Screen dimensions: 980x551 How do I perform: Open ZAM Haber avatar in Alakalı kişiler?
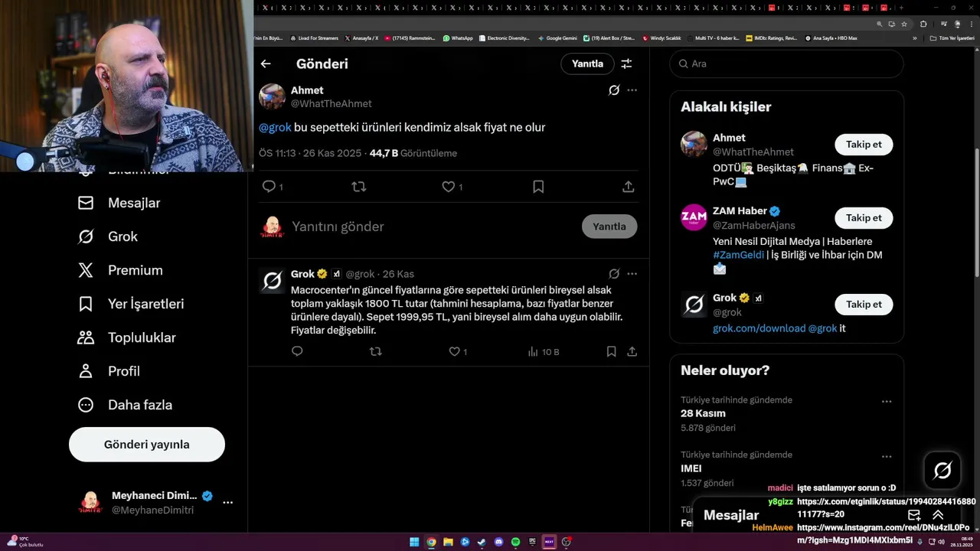694,217
